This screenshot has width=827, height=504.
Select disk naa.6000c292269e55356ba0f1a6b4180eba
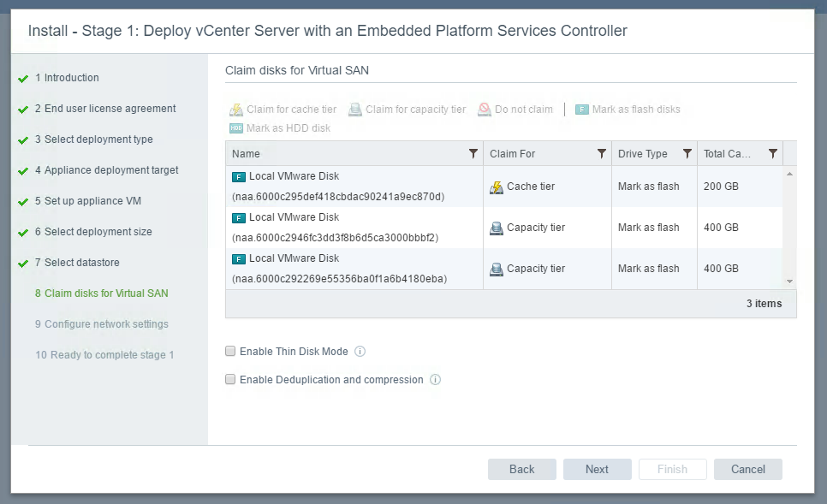click(354, 269)
